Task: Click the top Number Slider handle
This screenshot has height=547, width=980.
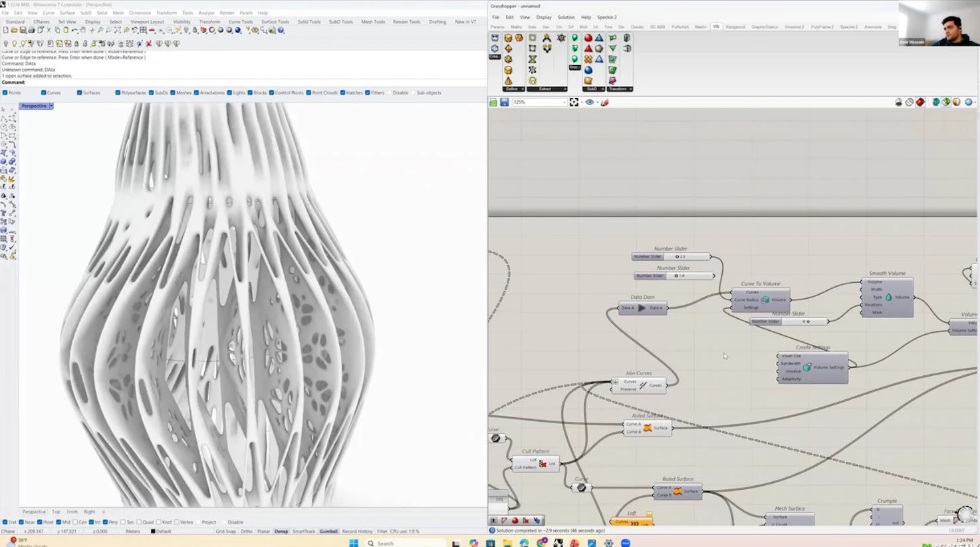Action: 677,257
